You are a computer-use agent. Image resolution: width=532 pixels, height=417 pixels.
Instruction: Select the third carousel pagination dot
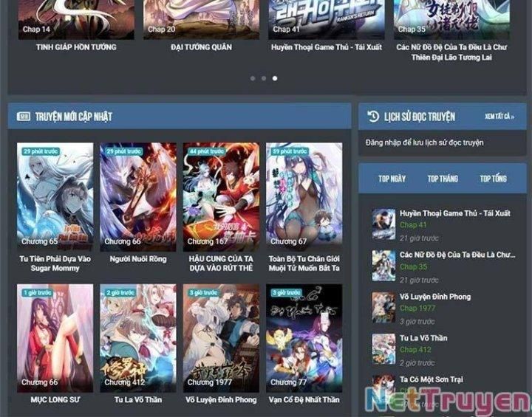(x=275, y=77)
